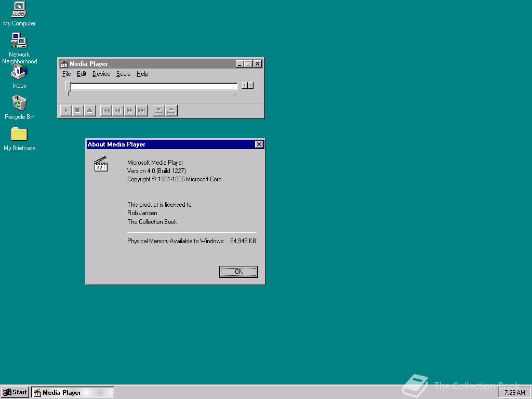Minimize the Media Player window

coord(240,64)
